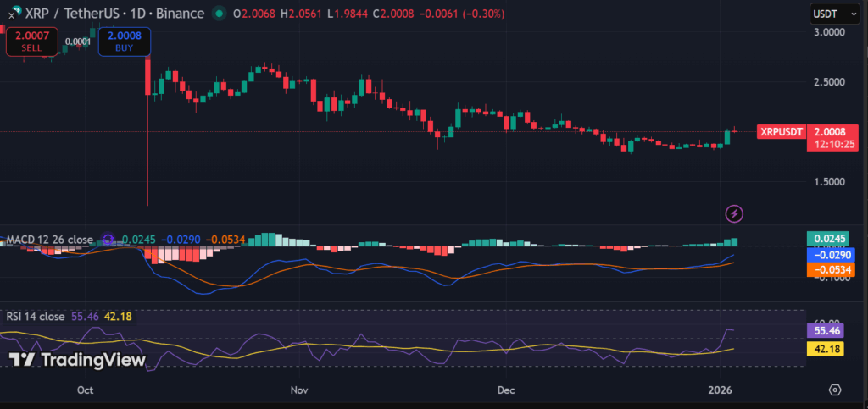Click the Nov label on time axis
The width and height of the screenshot is (868, 409).
pyautogui.click(x=298, y=390)
